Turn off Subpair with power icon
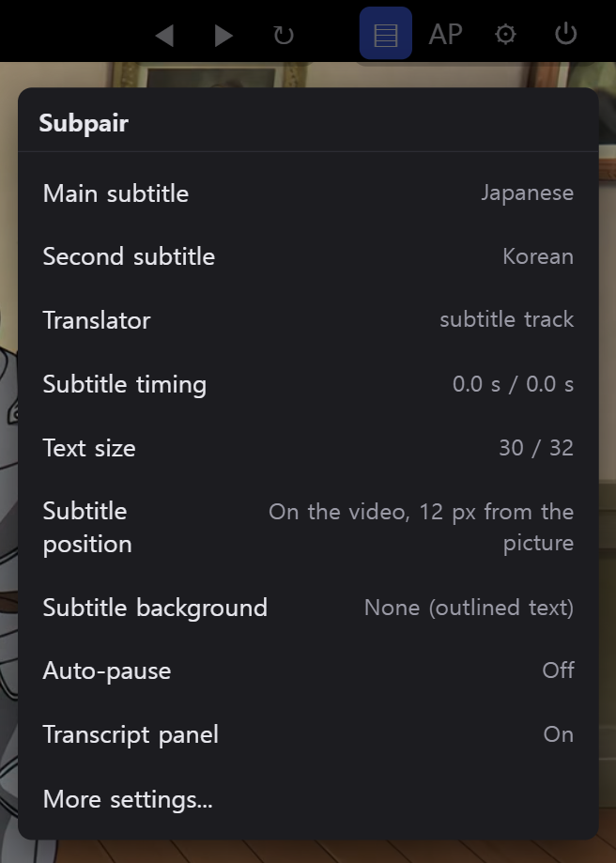The image size is (616, 863). pyautogui.click(x=565, y=34)
